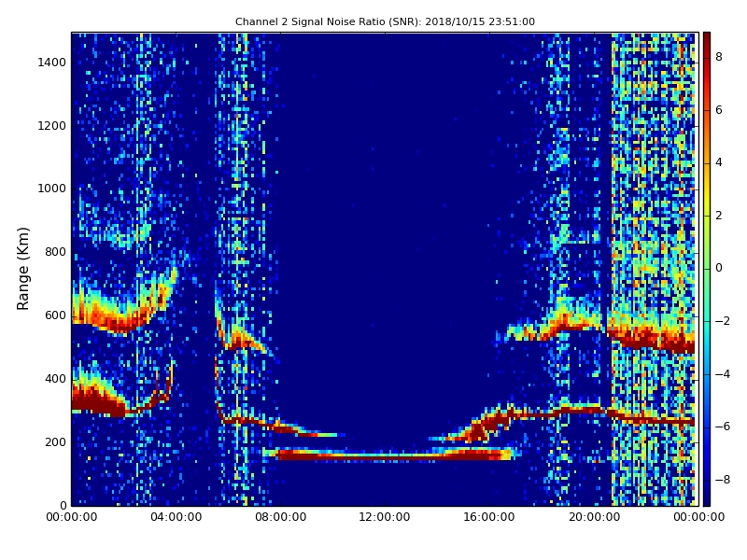Click the colorbar value −8 label
Image resolution: width=747 pixels, height=560 pixels.
pyautogui.click(x=723, y=480)
